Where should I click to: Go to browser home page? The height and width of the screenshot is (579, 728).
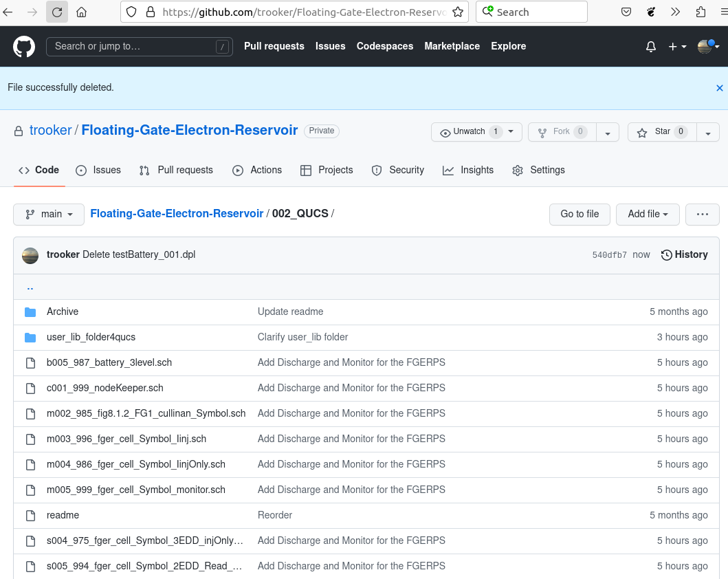pyautogui.click(x=81, y=12)
